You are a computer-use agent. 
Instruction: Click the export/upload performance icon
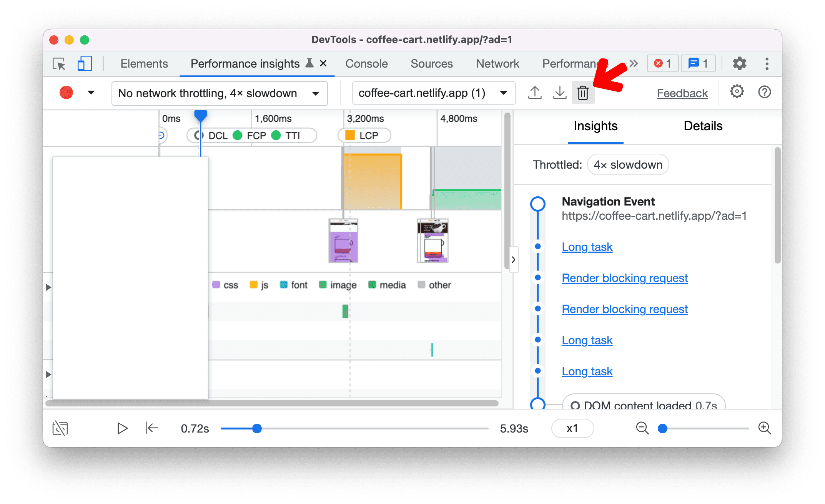point(534,93)
